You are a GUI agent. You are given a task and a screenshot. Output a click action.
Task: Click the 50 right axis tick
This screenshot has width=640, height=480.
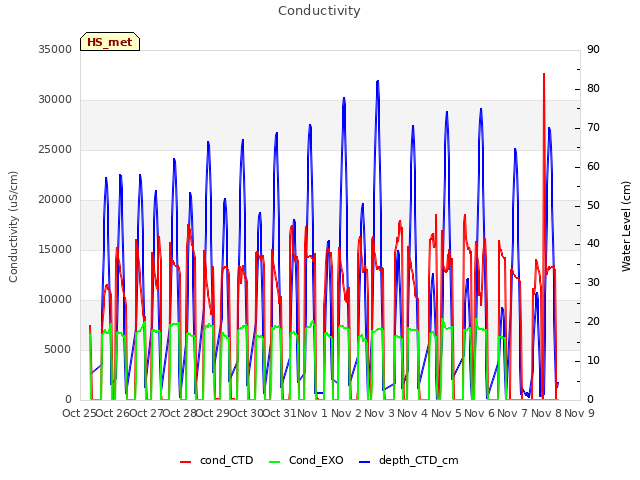click(593, 205)
